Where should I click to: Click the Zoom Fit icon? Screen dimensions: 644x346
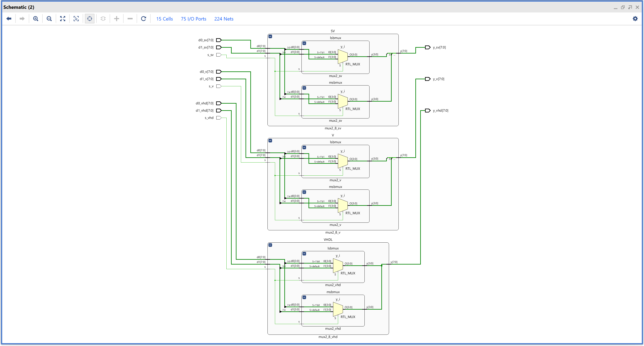point(63,19)
